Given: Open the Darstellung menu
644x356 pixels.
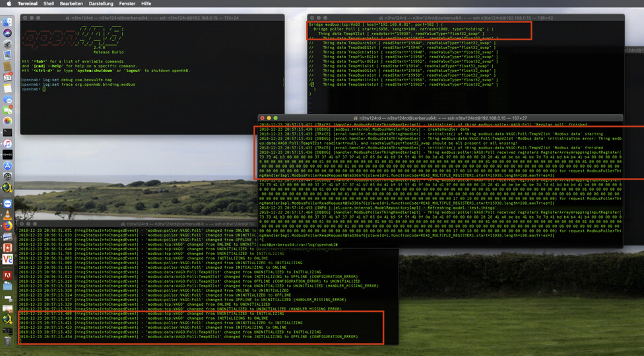Looking at the screenshot, I should click(x=101, y=3).
